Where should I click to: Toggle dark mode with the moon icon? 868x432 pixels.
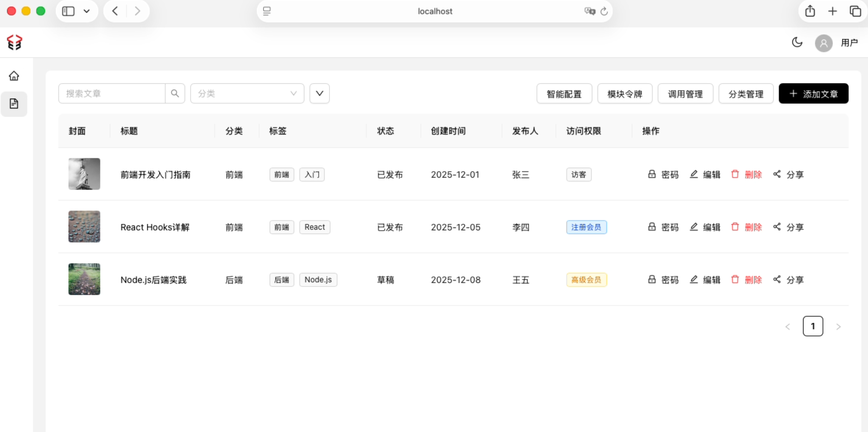click(797, 42)
